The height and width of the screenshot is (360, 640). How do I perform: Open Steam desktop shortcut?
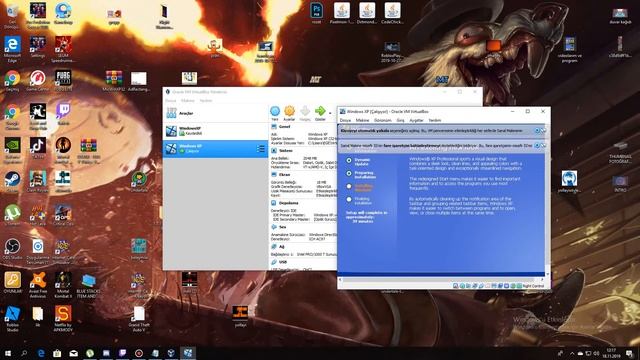click(12, 182)
